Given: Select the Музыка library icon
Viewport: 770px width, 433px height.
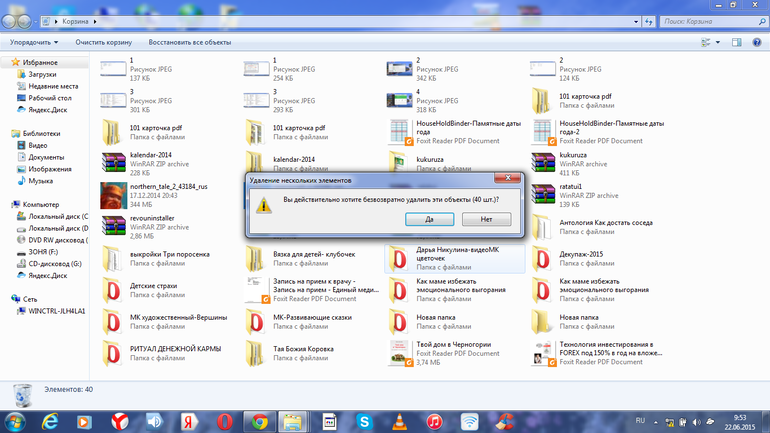Looking at the screenshot, I should coord(40,181).
